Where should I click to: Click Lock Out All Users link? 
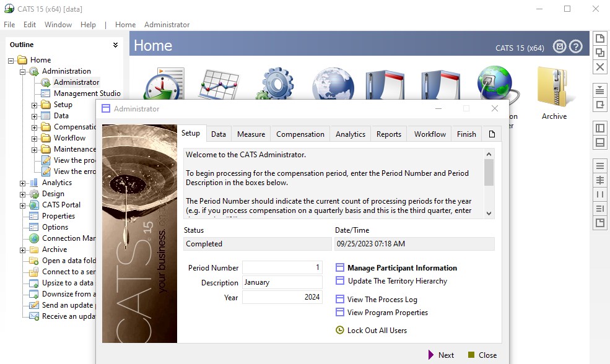(371, 330)
